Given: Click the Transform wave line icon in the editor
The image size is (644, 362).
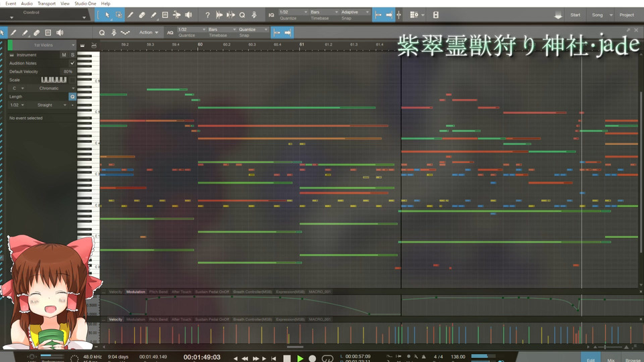Looking at the screenshot, I should click(x=125, y=32).
